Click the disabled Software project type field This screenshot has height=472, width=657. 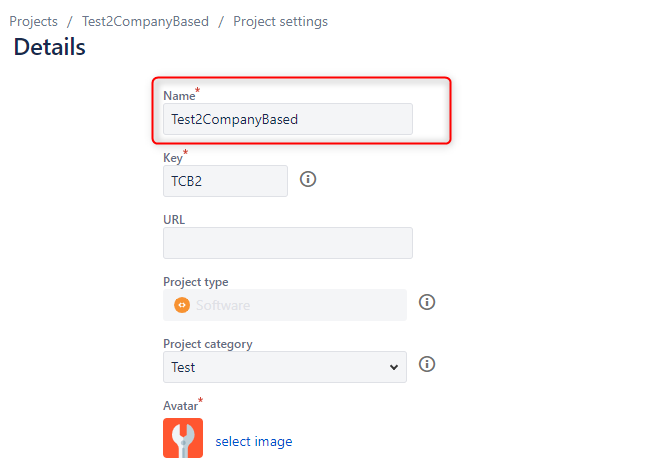tap(285, 305)
